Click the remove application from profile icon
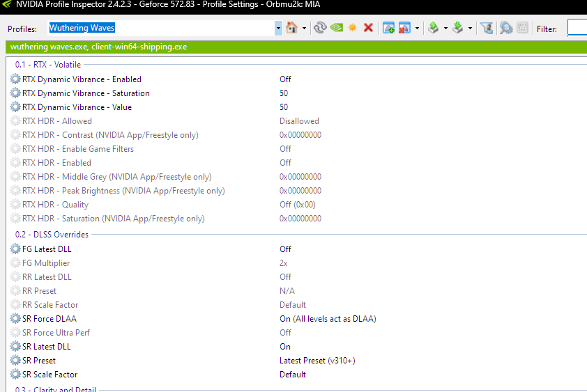Screen dimensions: 587x392 coord(404,28)
